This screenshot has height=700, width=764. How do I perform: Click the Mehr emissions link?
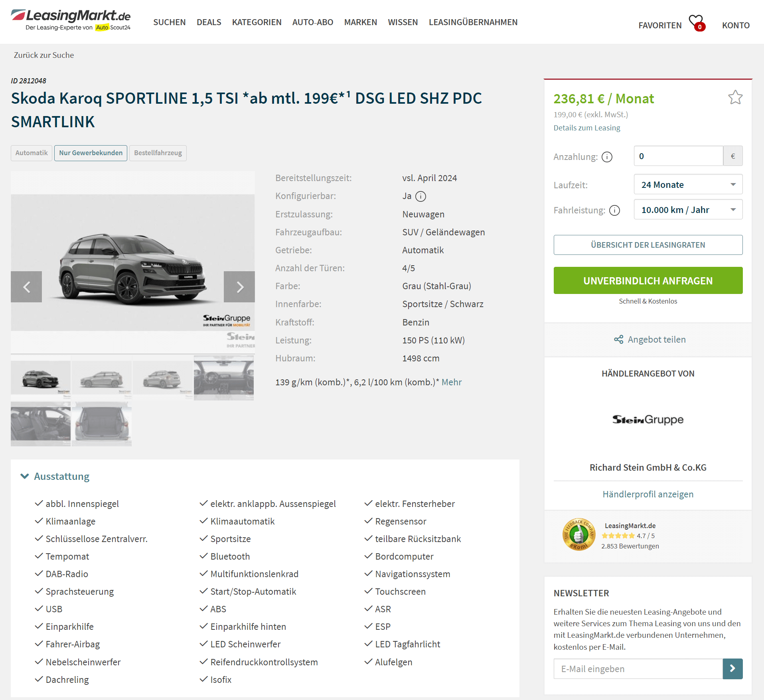point(452,382)
